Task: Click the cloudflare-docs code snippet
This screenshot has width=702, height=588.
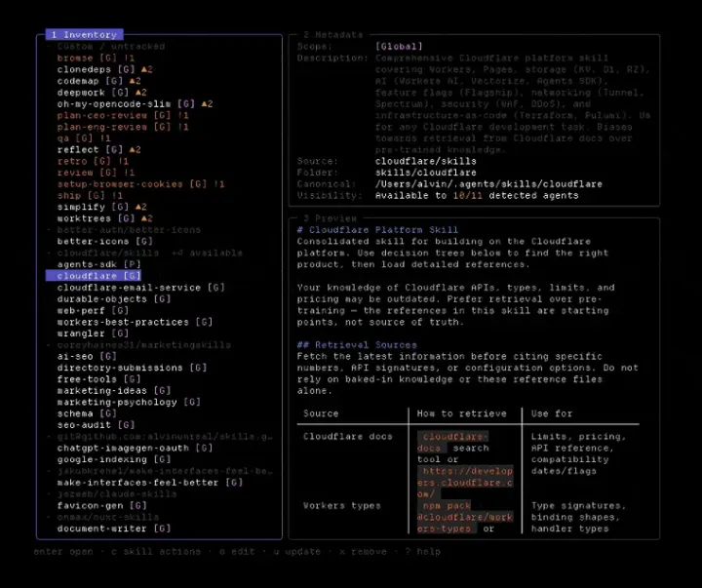Action: (x=452, y=442)
